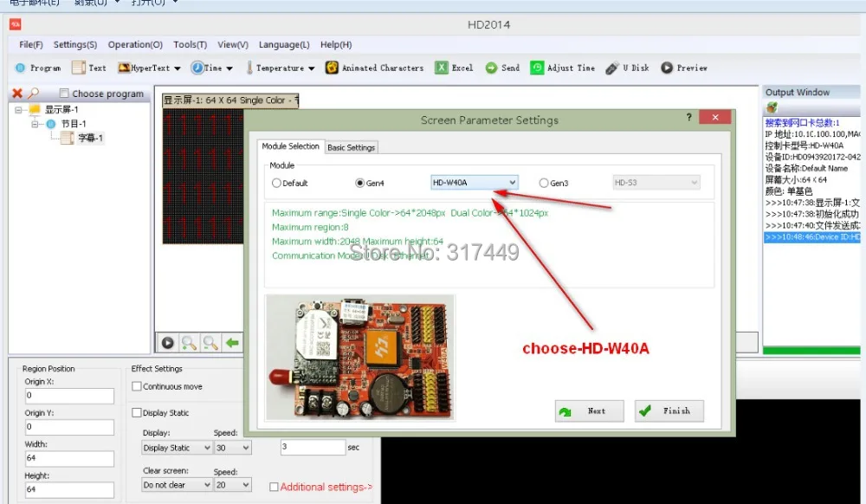Screen dimensions: 866x504
Task: Click the Adjust Time icon
Action: click(537, 68)
